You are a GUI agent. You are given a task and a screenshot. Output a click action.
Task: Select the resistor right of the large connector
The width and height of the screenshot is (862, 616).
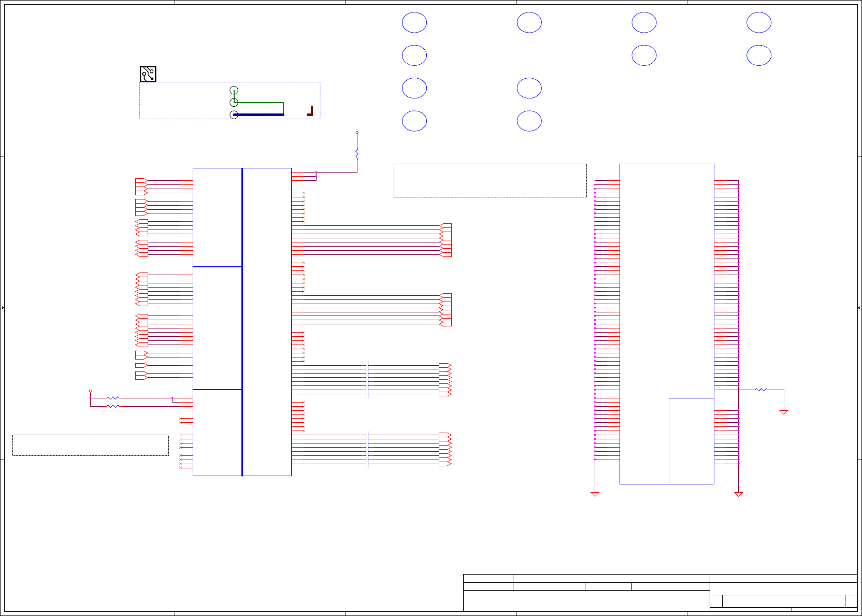click(x=761, y=390)
